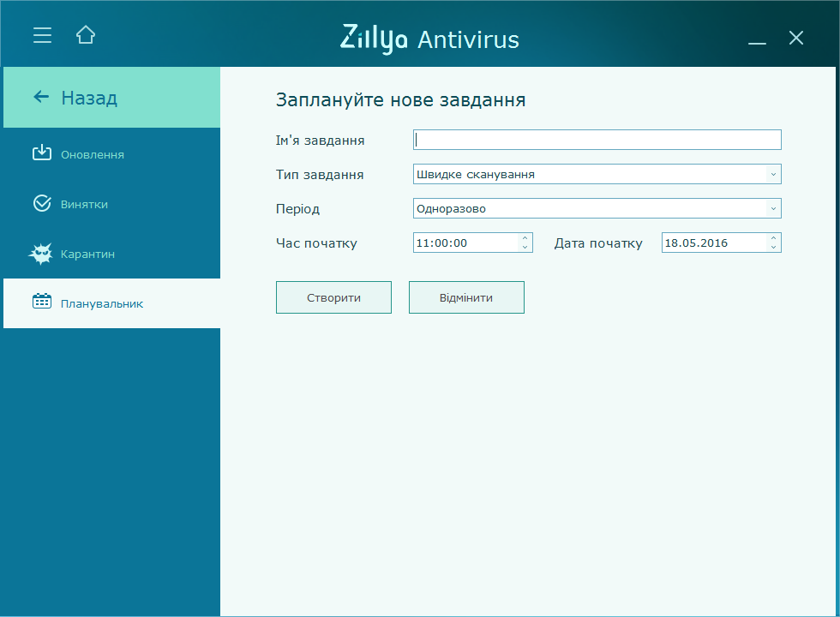The image size is (840, 617).
Task: Click the back arrow beside Назад
Action: 40,97
